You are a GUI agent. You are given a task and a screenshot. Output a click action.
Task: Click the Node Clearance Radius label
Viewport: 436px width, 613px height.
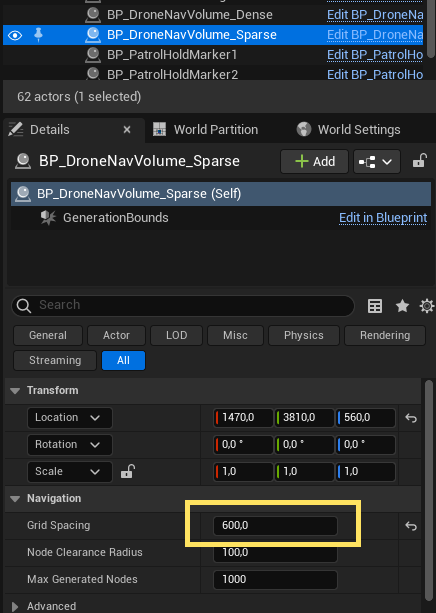[85, 552]
